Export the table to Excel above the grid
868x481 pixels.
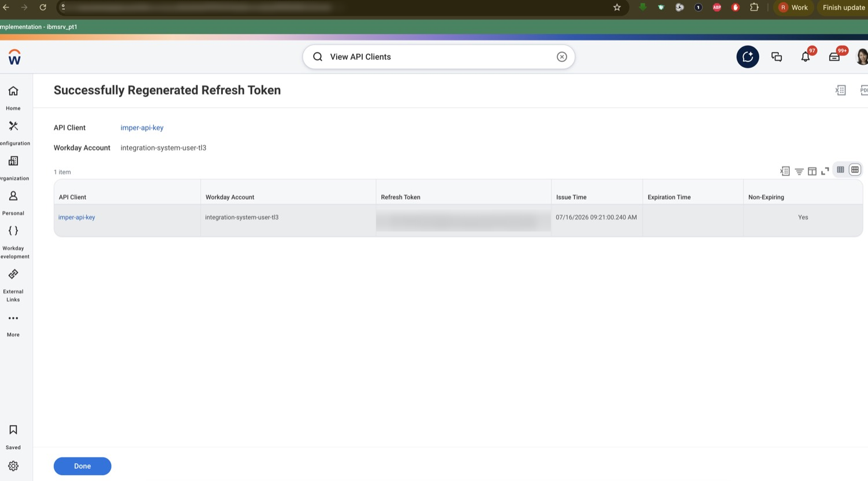[x=785, y=171]
